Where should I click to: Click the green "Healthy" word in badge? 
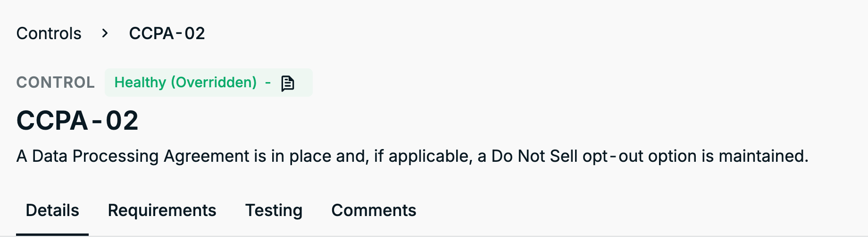[x=140, y=83]
